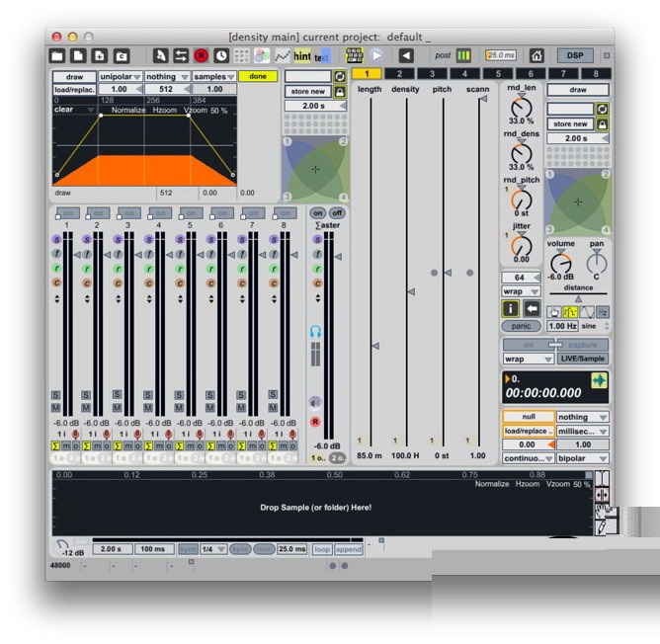This screenshot has width=660, height=644.
Task: Click the headphones icon on master channel
Action: (x=316, y=331)
